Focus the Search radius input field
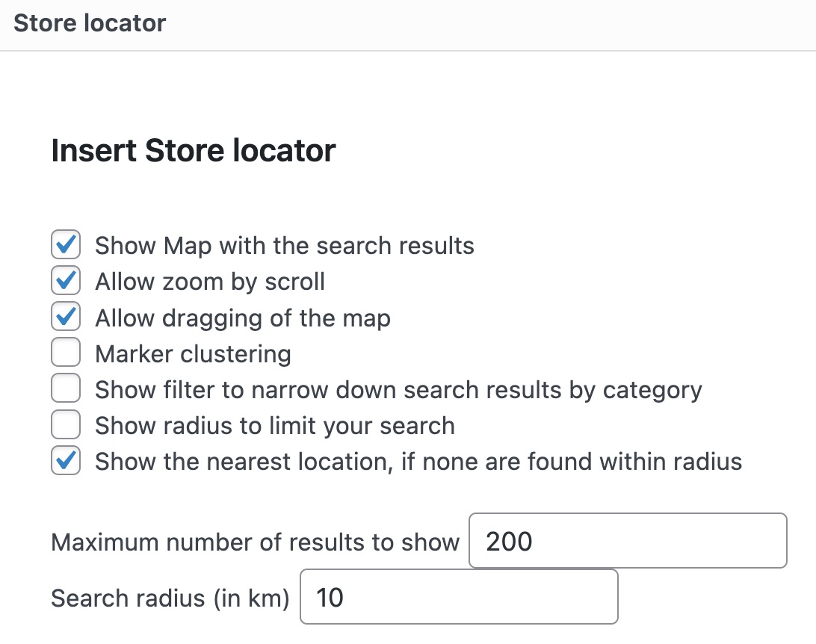 coord(459,597)
